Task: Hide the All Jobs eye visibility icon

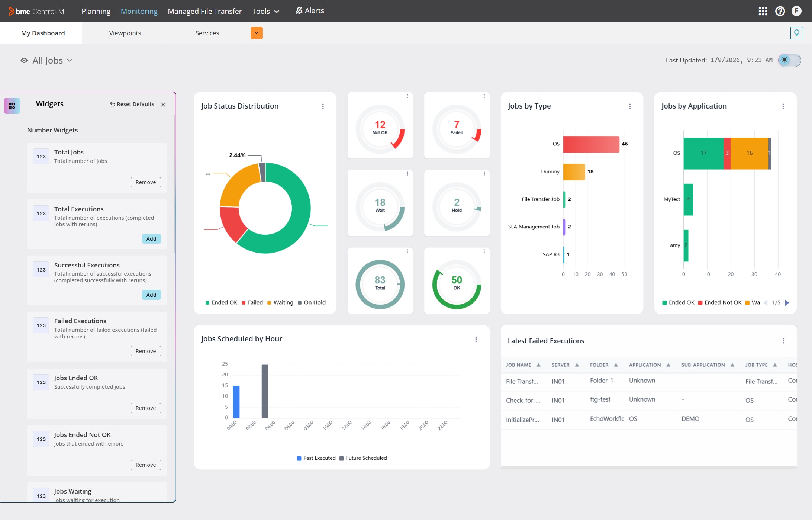Action: coord(24,60)
